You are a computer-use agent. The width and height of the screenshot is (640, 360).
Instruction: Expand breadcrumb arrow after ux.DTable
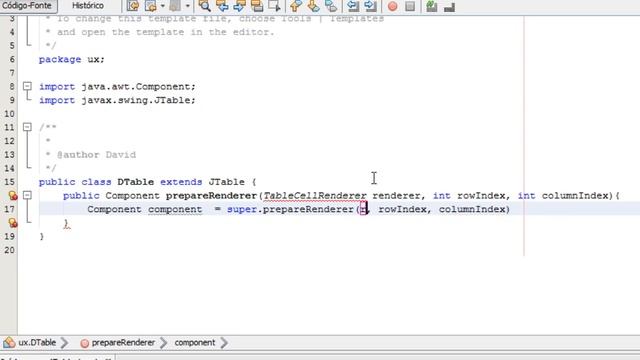[x=64, y=342]
